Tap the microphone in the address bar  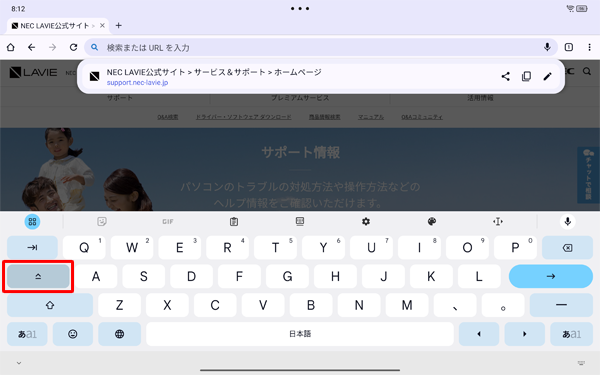point(547,47)
